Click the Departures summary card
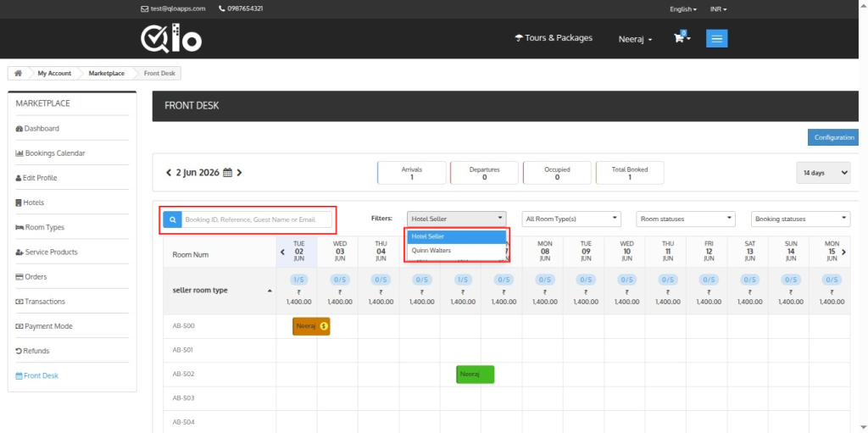The height and width of the screenshot is (433, 868). coord(484,173)
